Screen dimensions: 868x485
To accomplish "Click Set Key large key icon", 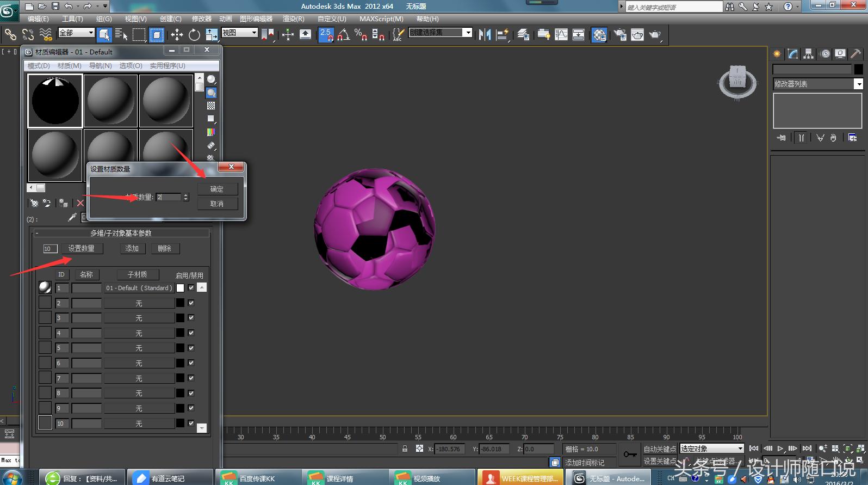I will [630, 454].
